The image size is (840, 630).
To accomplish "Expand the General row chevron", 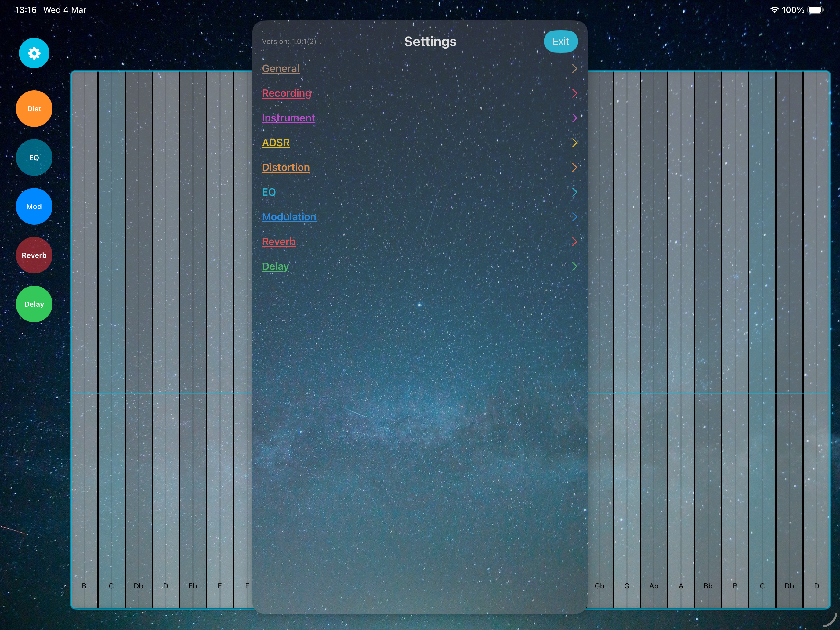I will tap(574, 68).
